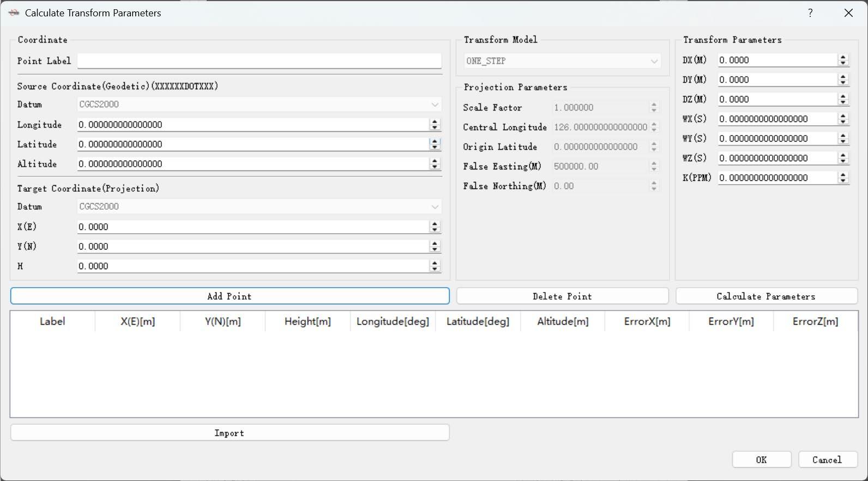Click the DY(M) value field
This screenshot has width=868, height=481.
[x=777, y=80]
